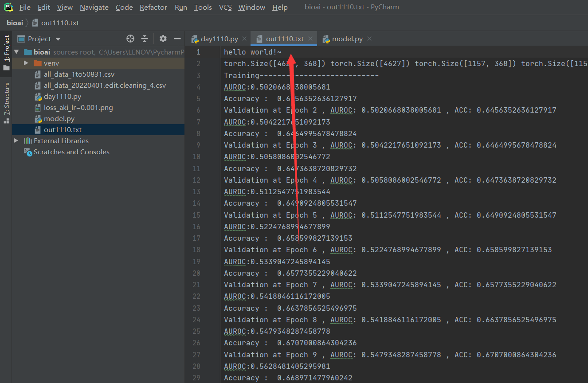Open the Tools menu
This screenshot has height=383, width=588.
(203, 7)
